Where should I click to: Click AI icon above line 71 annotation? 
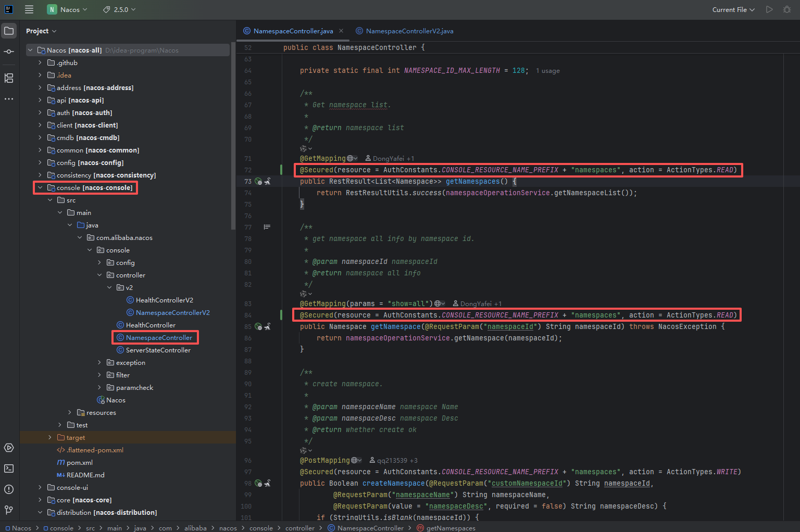[306, 149]
